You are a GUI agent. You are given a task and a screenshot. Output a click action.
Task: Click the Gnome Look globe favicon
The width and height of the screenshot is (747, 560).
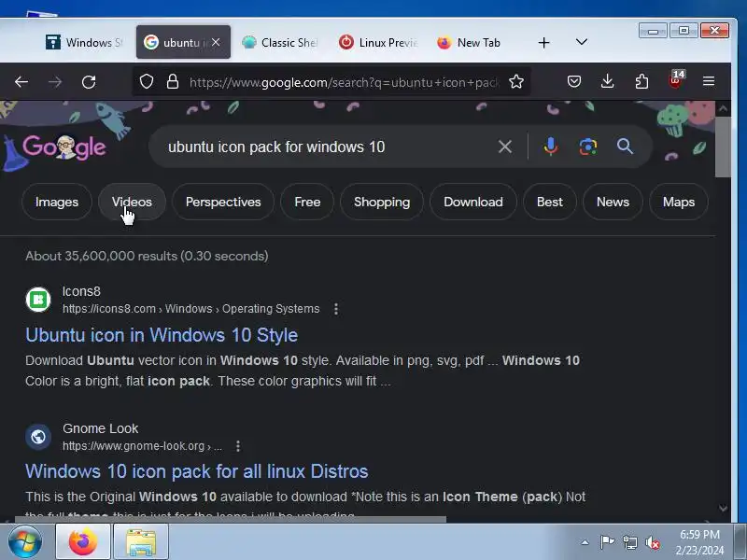tap(38, 437)
